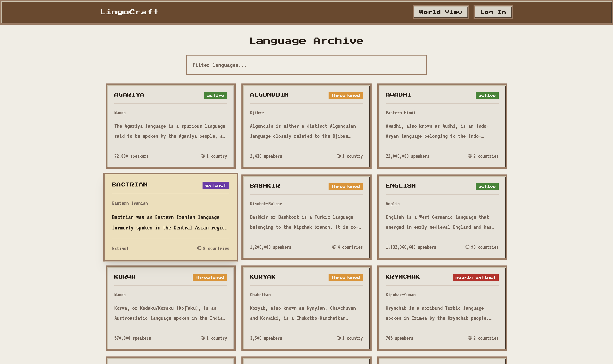Open the World View page

(441, 12)
